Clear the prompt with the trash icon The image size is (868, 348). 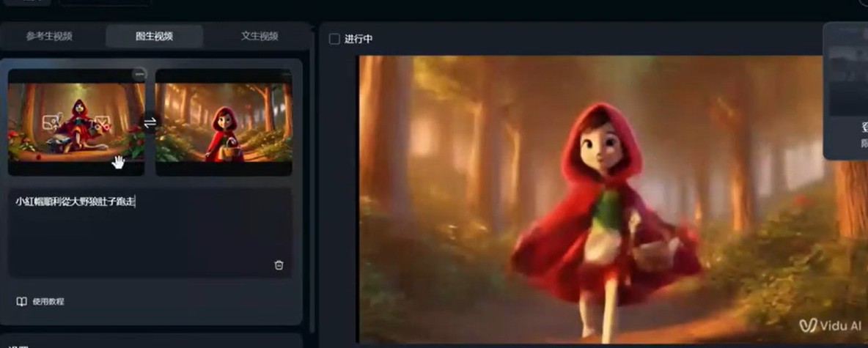tap(279, 265)
